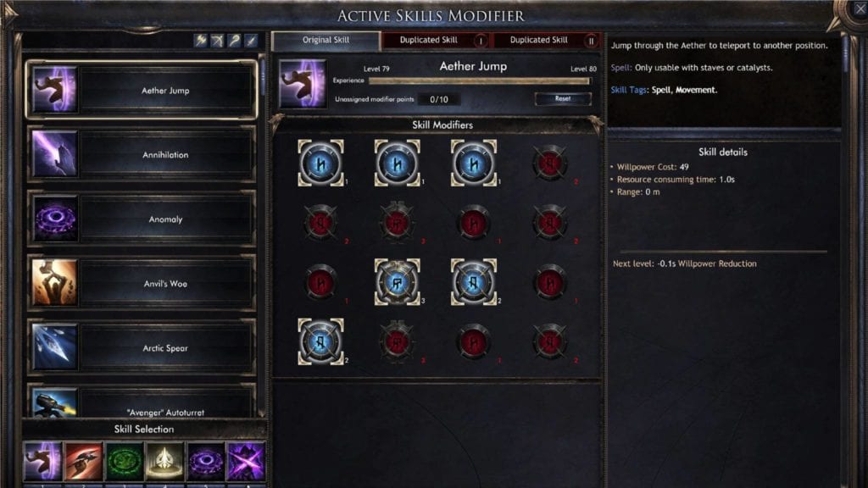Open the Duplicated Skill I tab
The height and width of the screenshot is (488, 868).
pyautogui.click(x=437, y=41)
